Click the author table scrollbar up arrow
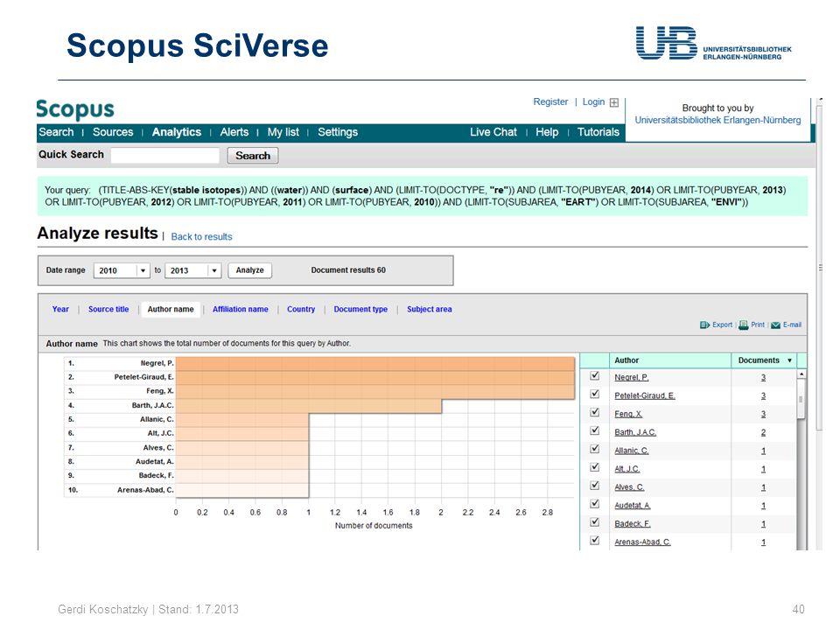840x630 pixels. [801, 374]
